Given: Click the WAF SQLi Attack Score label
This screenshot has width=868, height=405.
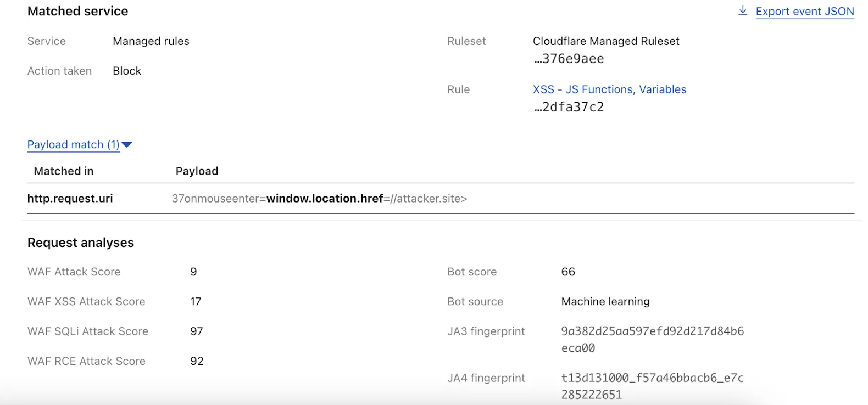Looking at the screenshot, I should click(88, 331).
